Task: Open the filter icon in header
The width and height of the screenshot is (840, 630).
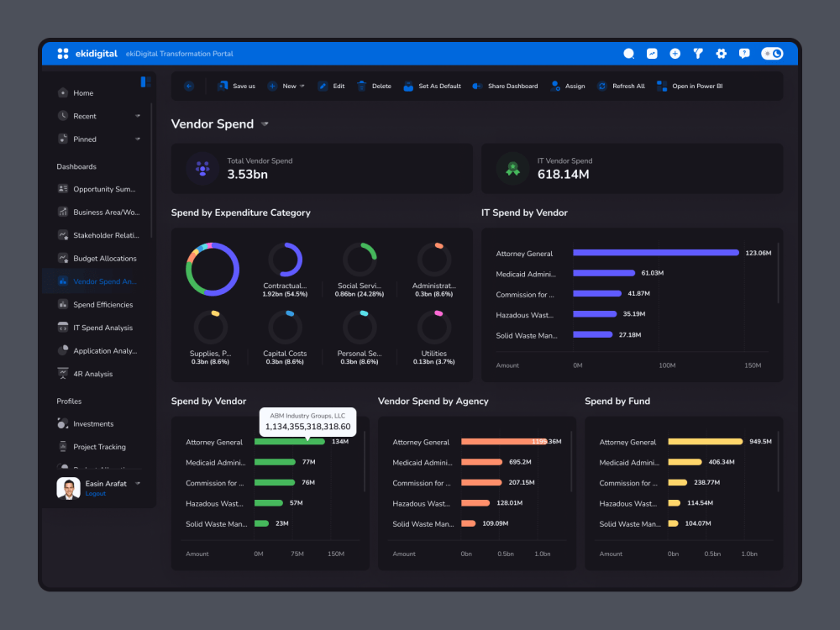Action: pyautogui.click(x=698, y=54)
